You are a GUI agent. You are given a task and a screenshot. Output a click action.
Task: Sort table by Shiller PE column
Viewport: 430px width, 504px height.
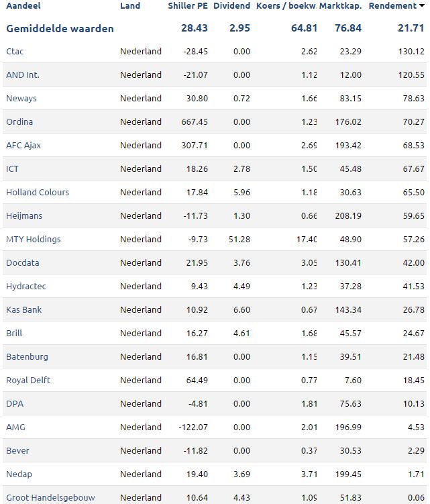pyautogui.click(x=188, y=6)
